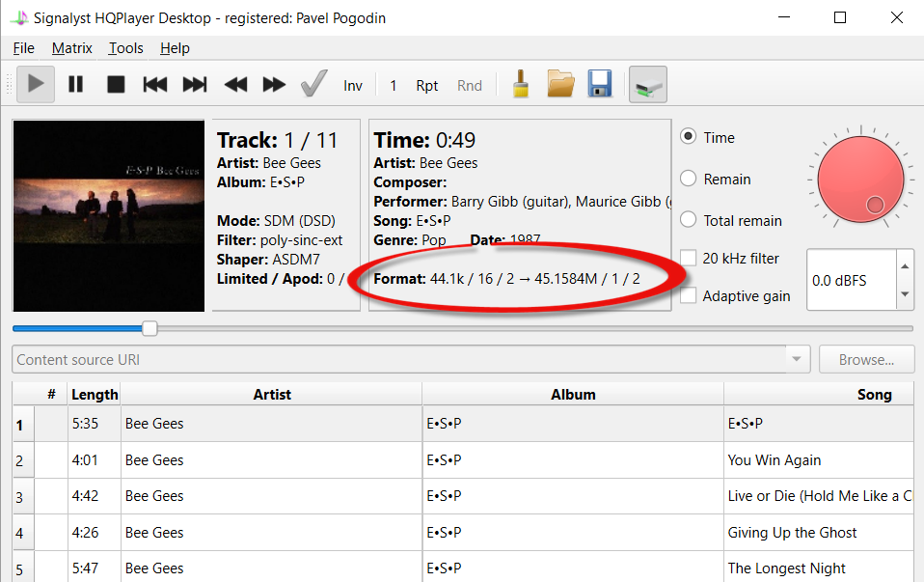This screenshot has height=582, width=924.
Task: Toggle the Inv phase inversion
Action: tap(353, 86)
